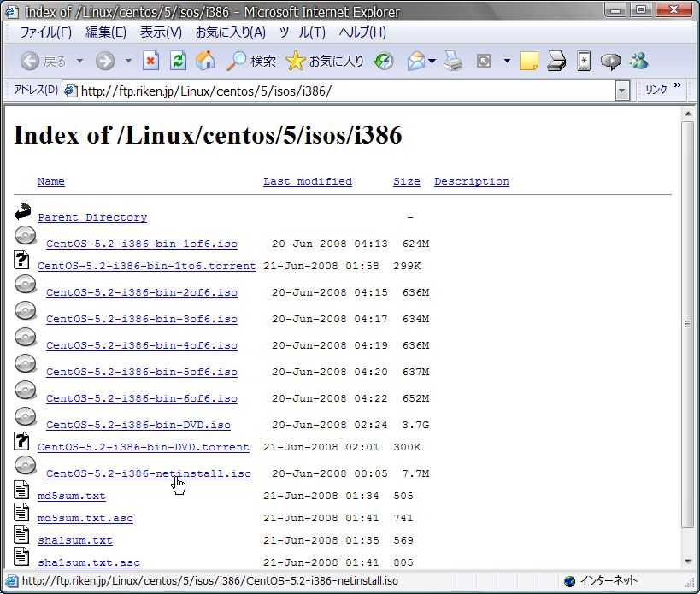Click disc icon beside bin-DVD.iso

(26, 416)
